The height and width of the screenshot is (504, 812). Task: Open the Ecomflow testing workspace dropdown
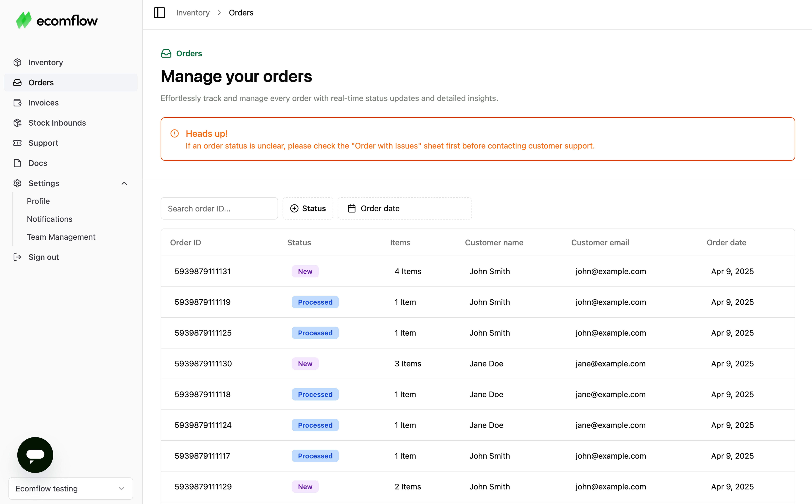tap(70, 488)
